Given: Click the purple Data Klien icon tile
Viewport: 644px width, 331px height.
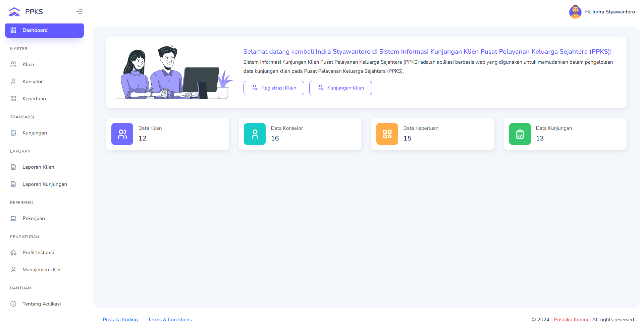Looking at the screenshot, I should pos(122,134).
